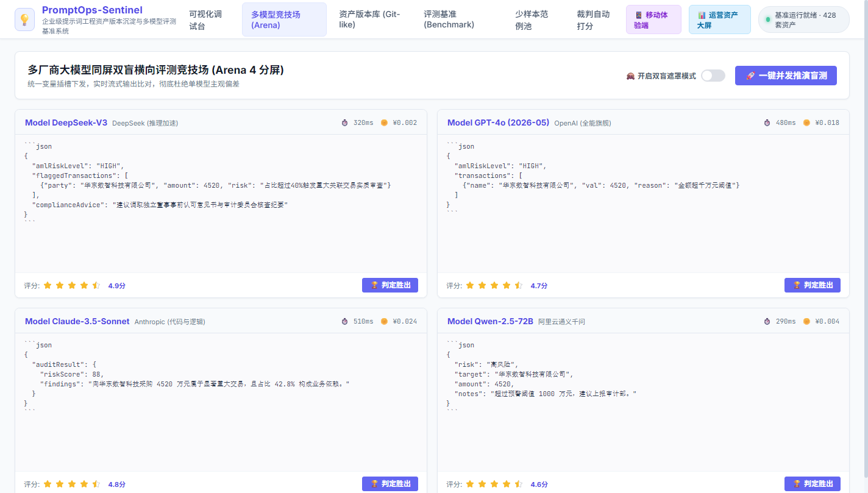
Task: Click the ¥0.024 cost value
Action: click(405, 321)
